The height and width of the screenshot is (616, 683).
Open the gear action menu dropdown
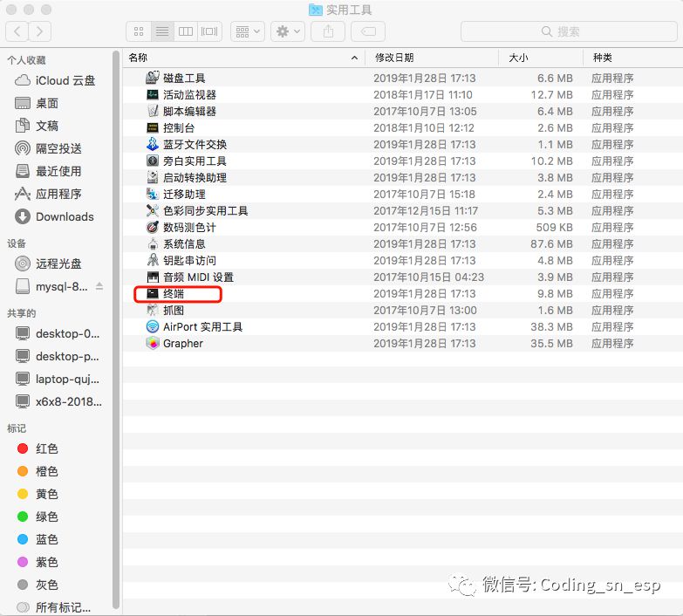point(288,31)
